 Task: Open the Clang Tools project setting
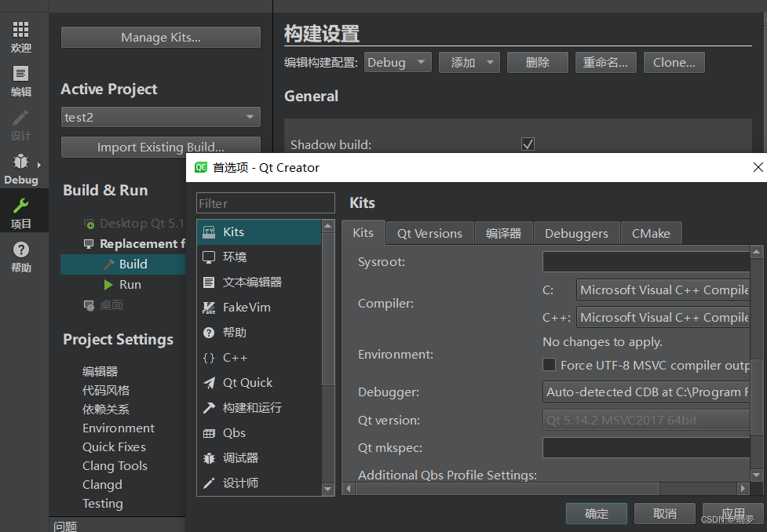pos(115,466)
